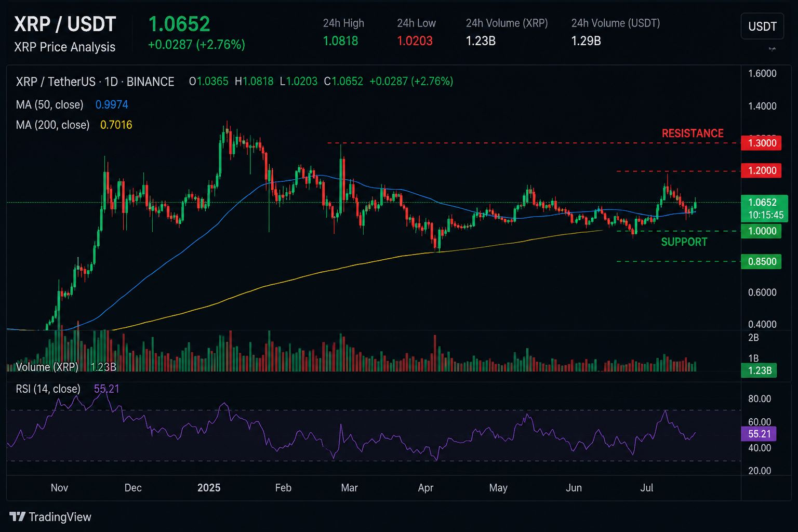Click the 0.4000 price axis label
This screenshot has height=532, width=798.
(x=762, y=325)
